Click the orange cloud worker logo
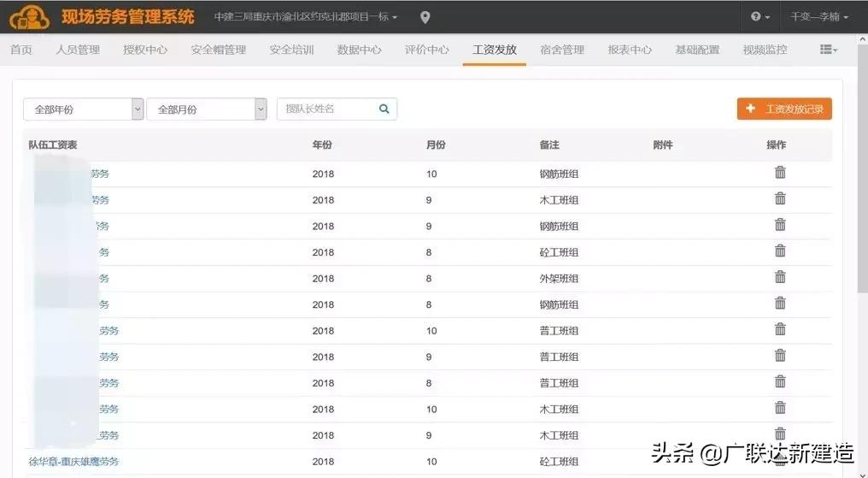The width and height of the screenshot is (868, 478). pos(29,17)
